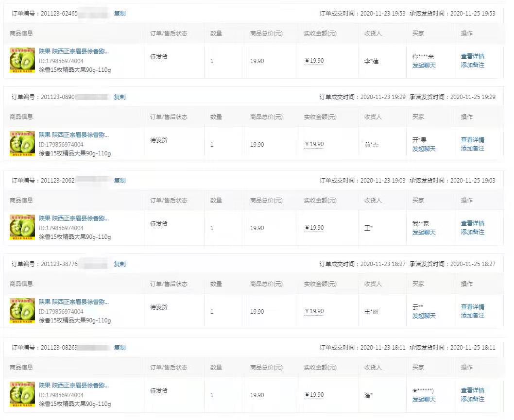Screen dimensions: 514x420
Task: Copy order number starting with 201123-62465
Action: 120,14
